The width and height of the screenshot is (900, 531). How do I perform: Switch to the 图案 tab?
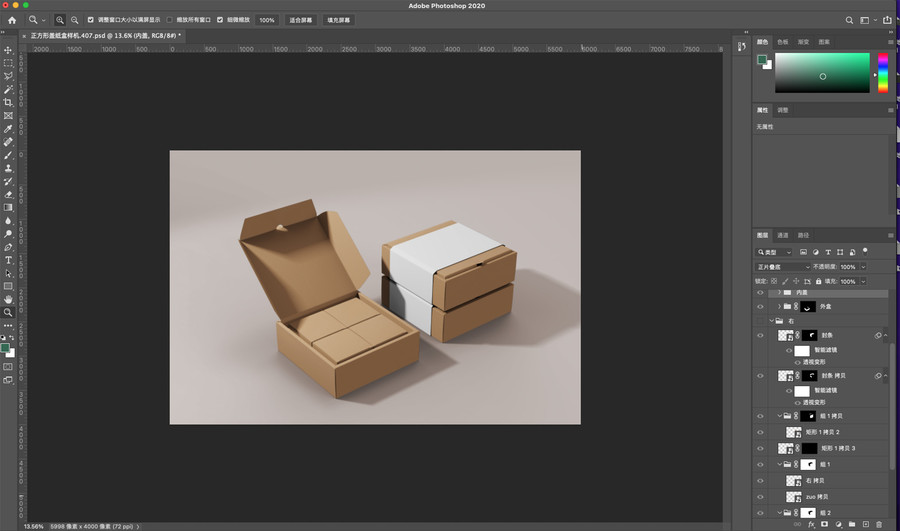click(x=824, y=42)
